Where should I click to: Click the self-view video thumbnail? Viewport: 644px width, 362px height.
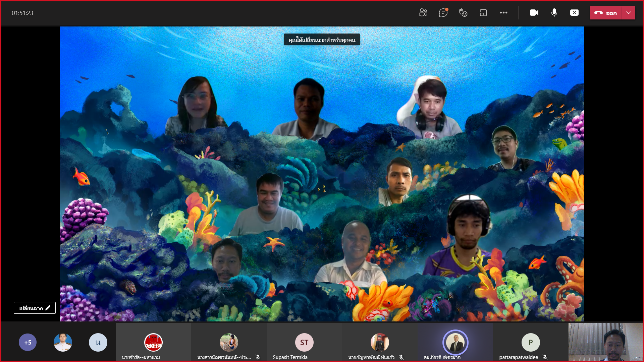click(605, 342)
